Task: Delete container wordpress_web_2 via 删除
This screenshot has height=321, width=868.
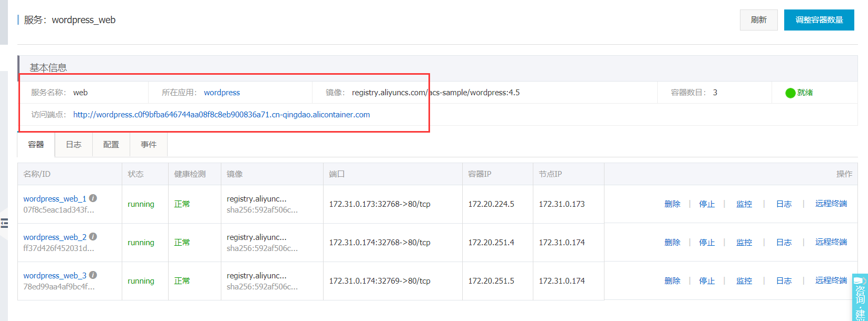Action: tap(672, 243)
